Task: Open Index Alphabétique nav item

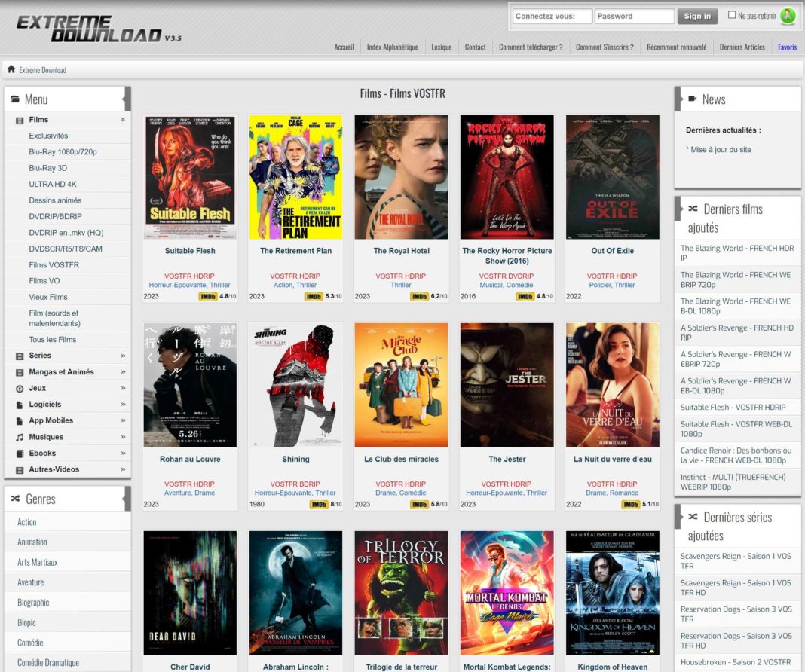Action: coord(392,47)
